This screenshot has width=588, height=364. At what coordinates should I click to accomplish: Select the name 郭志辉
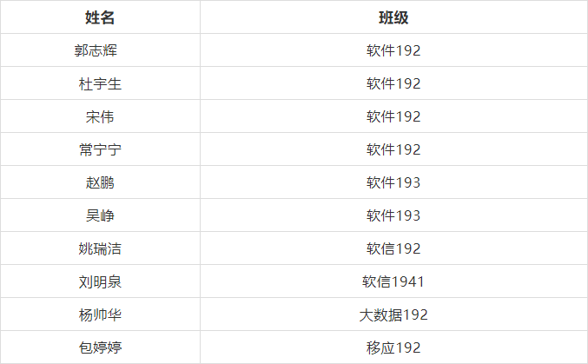[x=100, y=50]
